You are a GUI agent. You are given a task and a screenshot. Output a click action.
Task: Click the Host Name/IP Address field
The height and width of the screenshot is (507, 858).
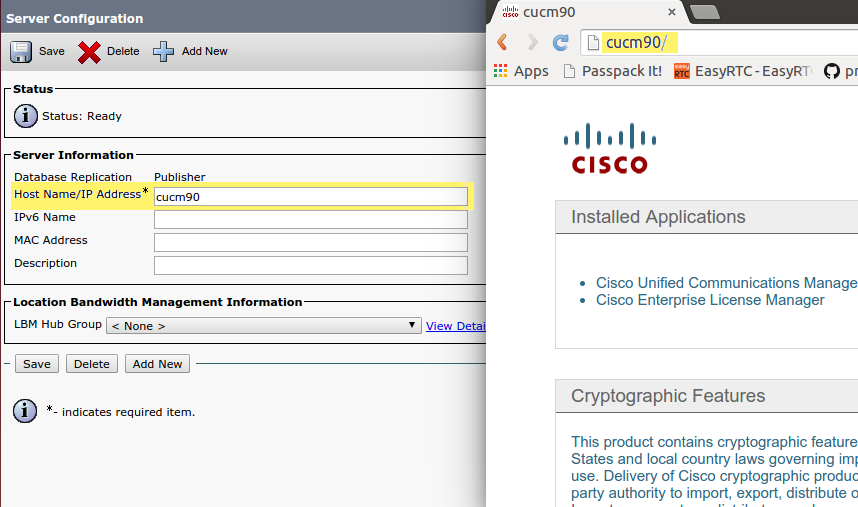pyautogui.click(x=311, y=196)
